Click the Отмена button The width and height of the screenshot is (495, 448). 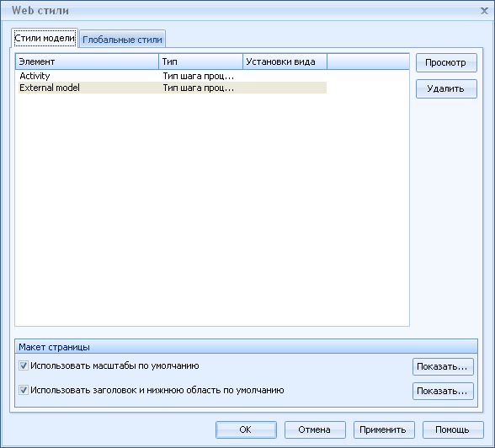[315, 429]
